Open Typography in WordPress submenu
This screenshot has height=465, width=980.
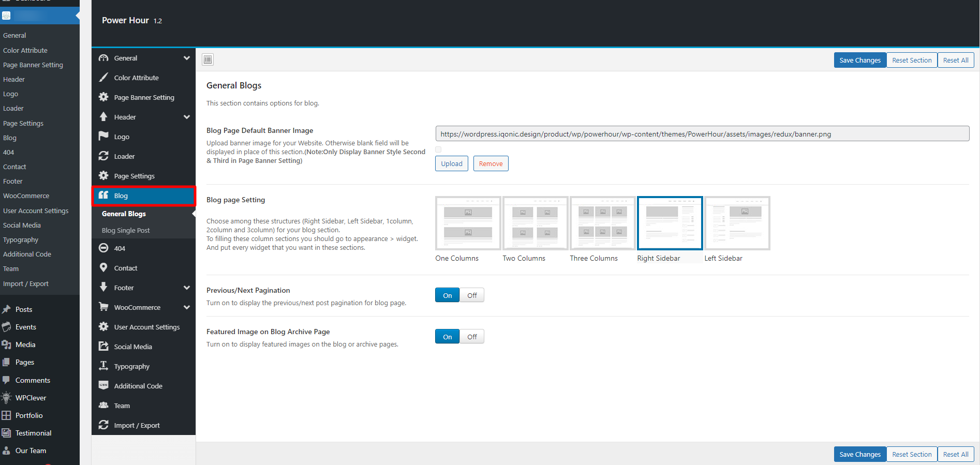click(21, 239)
